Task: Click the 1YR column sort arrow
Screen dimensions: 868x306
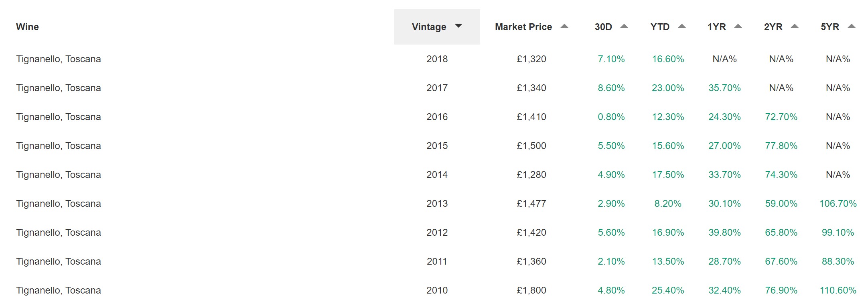Action: point(738,26)
